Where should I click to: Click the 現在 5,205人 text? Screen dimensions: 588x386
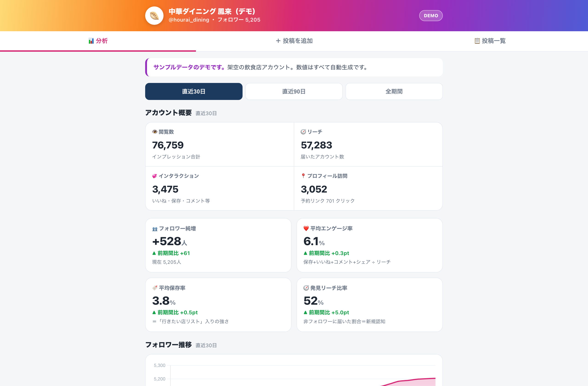click(x=167, y=262)
